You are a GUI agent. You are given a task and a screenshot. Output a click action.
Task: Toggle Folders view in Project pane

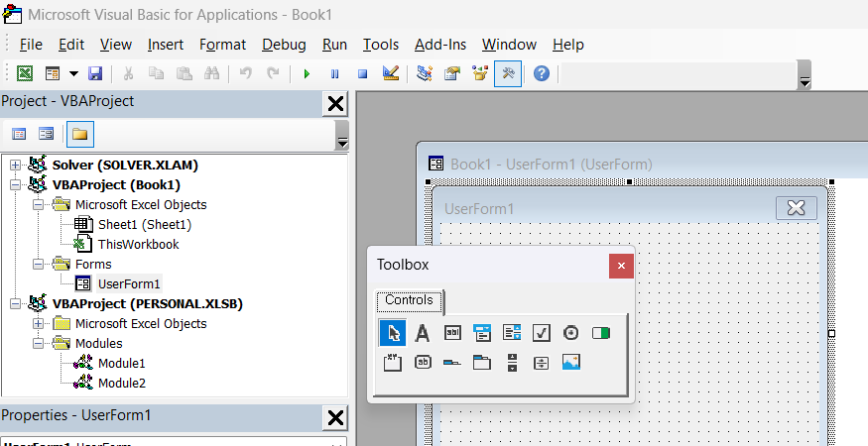pyautogui.click(x=79, y=134)
